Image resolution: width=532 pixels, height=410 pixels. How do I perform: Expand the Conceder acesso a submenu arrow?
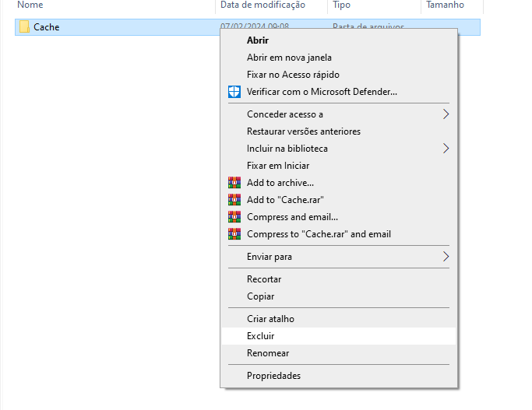(x=446, y=114)
